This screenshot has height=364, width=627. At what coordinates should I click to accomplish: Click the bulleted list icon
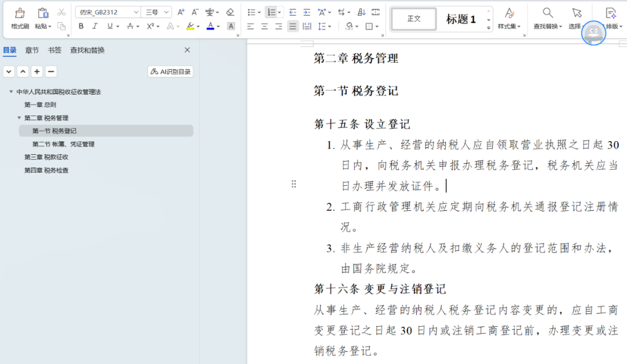click(251, 12)
